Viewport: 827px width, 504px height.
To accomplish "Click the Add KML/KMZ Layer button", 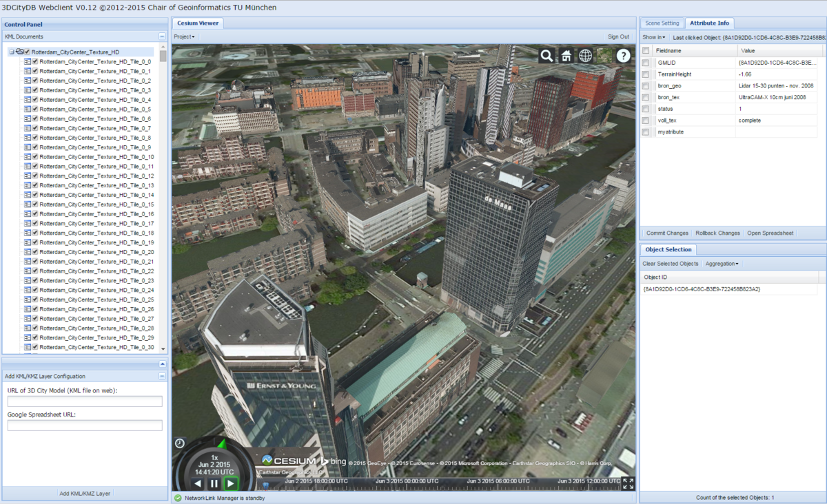I will 85,494.
